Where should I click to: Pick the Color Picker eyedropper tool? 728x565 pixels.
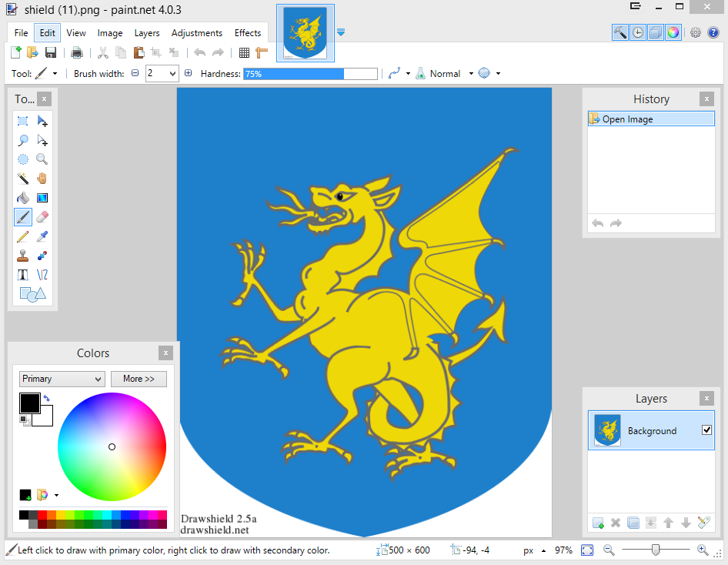[42, 236]
